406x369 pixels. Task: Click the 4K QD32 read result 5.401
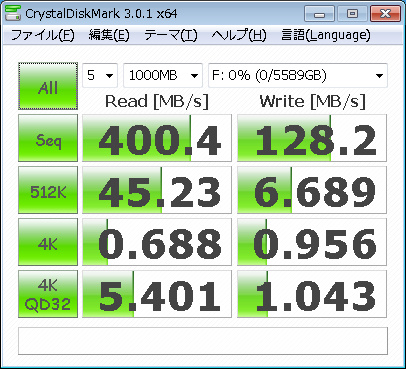[157, 294]
